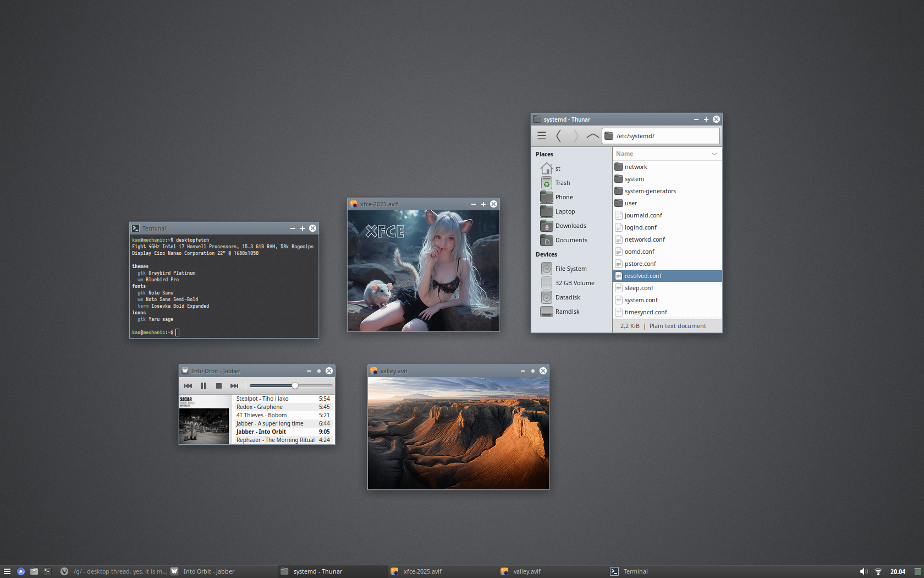Select the network folder

pyautogui.click(x=667, y=167)
